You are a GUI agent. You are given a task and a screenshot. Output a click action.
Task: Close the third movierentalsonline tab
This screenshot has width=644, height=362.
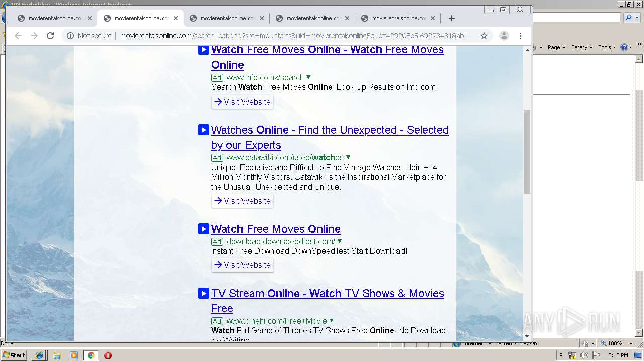(262, 18)
